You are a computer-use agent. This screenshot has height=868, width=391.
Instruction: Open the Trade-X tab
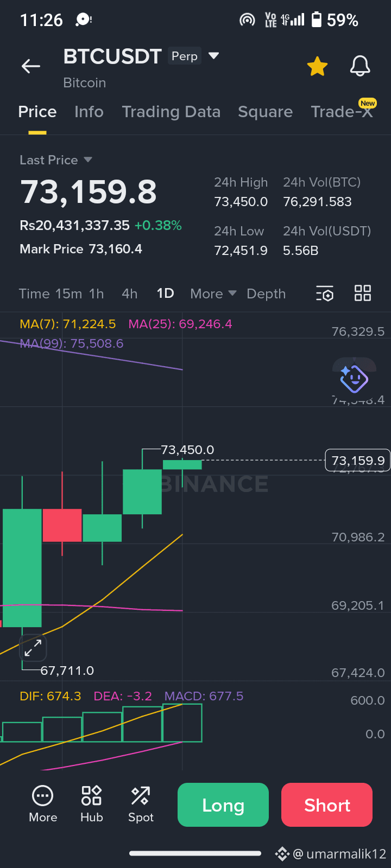(342, 112)
